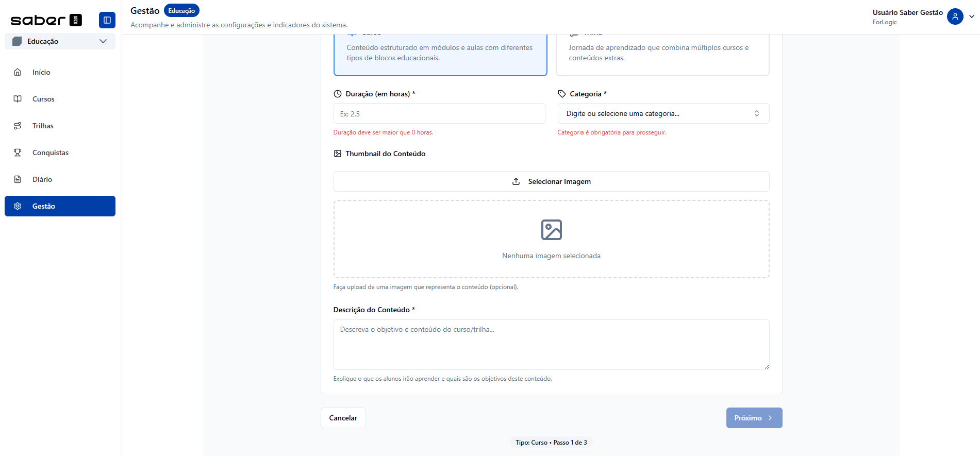Click the Selecionar Imagem upload button
Image resolution: width=980 pixels, height=457 pixels.
click(551, 181)
